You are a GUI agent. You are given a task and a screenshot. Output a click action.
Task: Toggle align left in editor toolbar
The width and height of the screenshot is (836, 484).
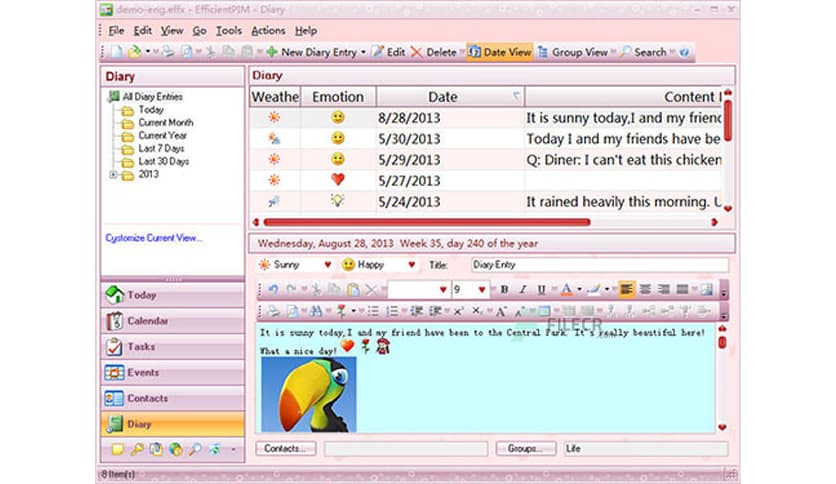pyautogui.click(x=626, y=289)
